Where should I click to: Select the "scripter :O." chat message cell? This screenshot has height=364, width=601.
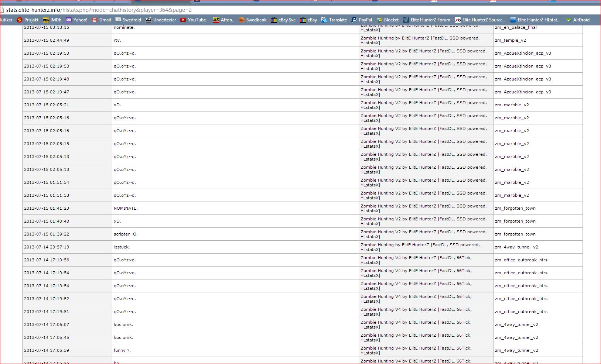126,234
